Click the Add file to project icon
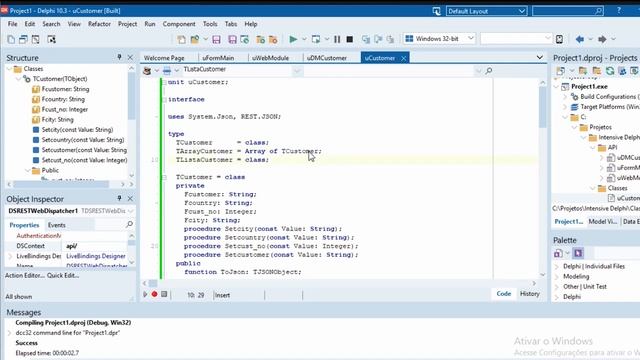The width and height of the screenshot is (640, 360). tap(260, 39)
